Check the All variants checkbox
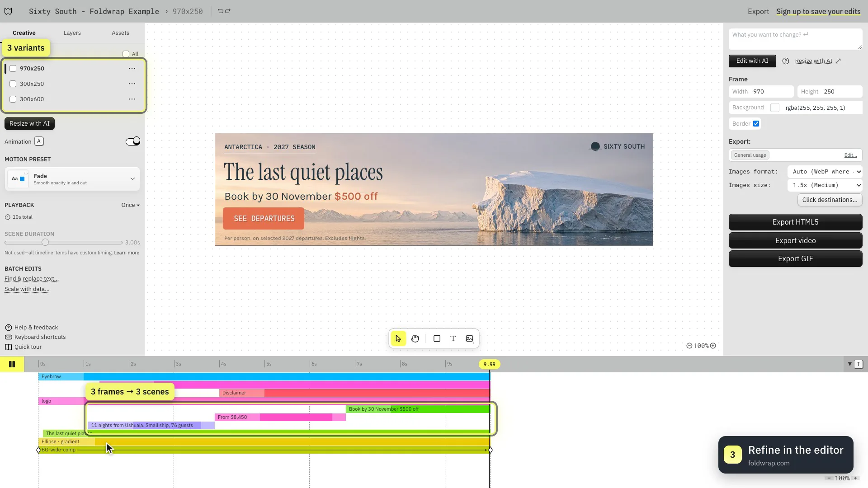 point(126,54)
